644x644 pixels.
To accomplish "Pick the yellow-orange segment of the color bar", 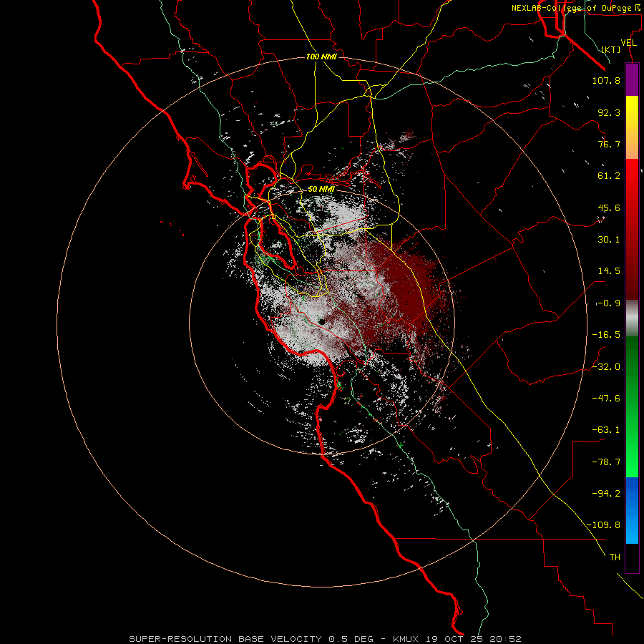I will (632, 127).
